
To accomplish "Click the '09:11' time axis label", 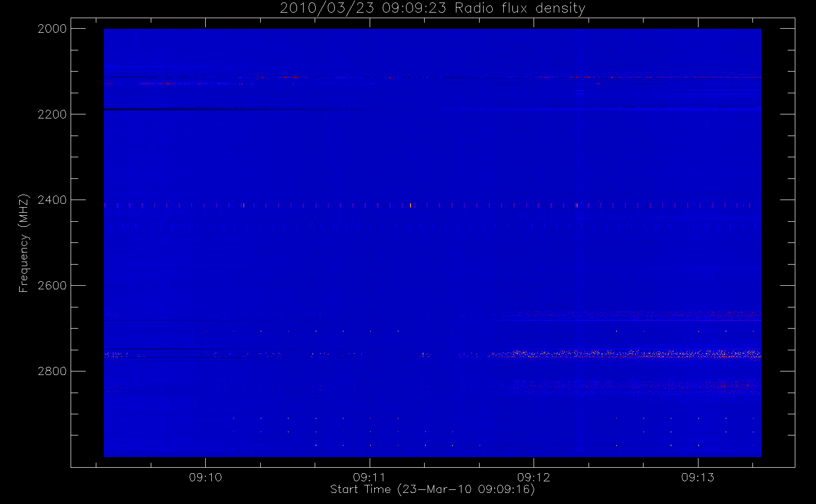I will (x=370, y=477).
